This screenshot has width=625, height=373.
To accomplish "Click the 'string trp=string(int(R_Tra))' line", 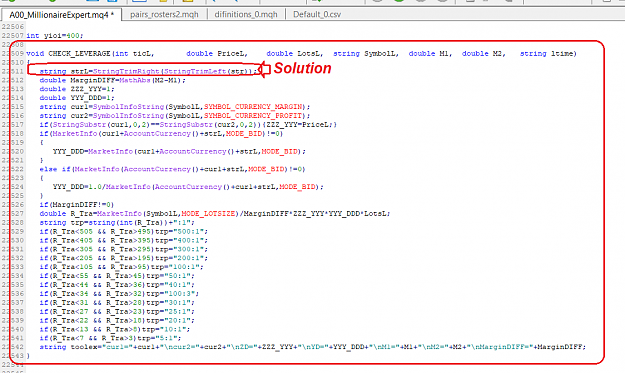I will [x=117, y=222].
